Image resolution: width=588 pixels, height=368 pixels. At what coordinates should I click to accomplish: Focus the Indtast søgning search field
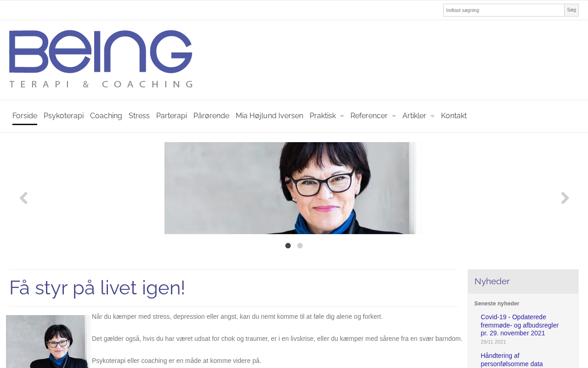[x=503, y=10]
